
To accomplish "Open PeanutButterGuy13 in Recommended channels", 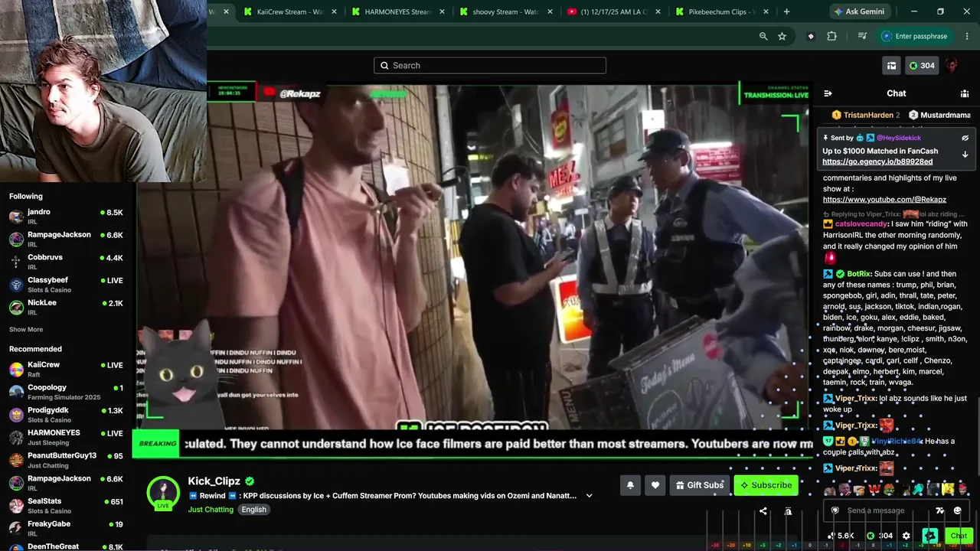I will (66, 459).
